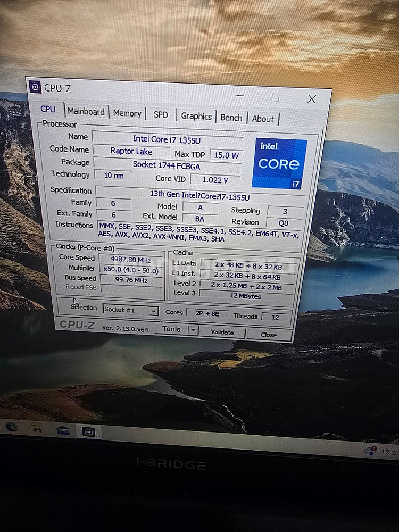Click the L1 Inst. cache value

(x=247, y=276)
